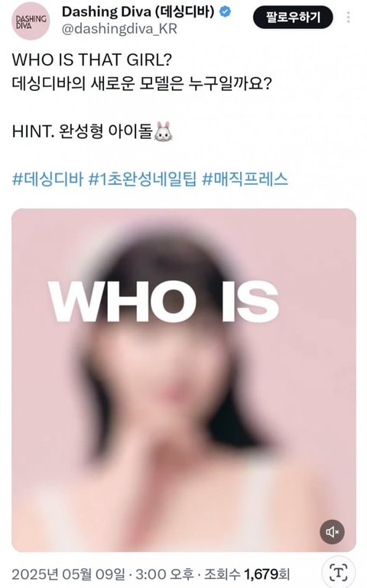The image size is (367, 588).
Task: Follow the account with 팔로우하기 button
Action: click(293, 17)
